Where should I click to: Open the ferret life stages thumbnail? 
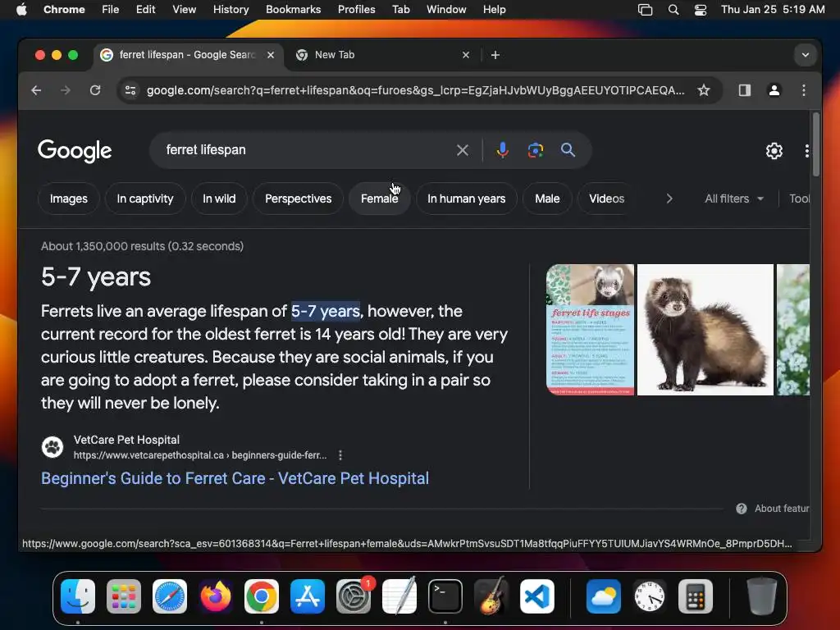[x=591, y=330]
